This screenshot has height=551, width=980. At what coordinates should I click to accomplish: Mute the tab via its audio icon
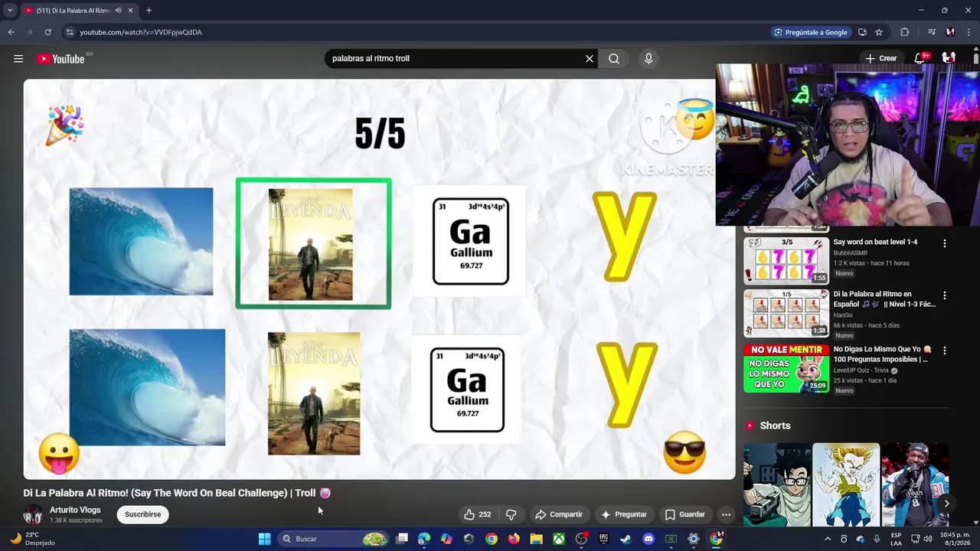coord(118,11)
